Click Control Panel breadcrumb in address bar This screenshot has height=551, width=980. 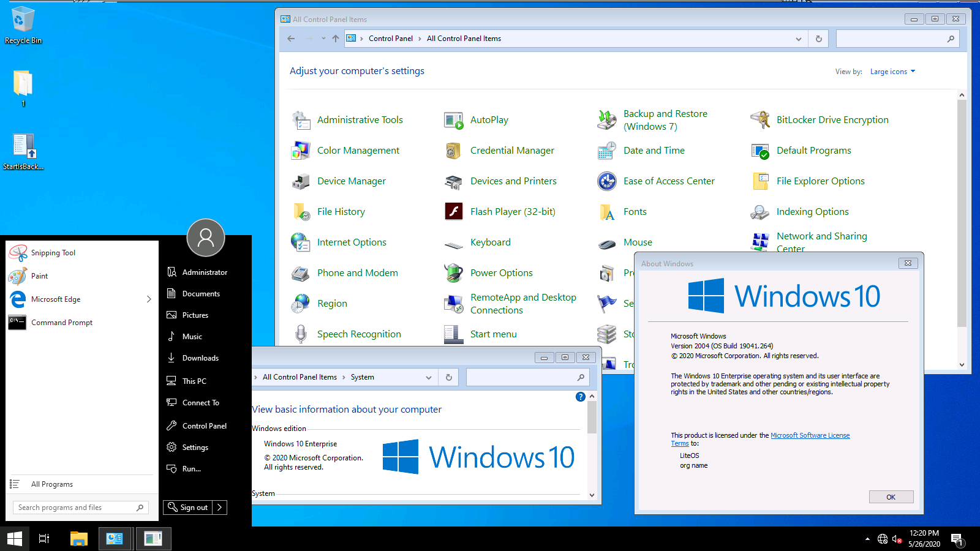click(391, 39)
